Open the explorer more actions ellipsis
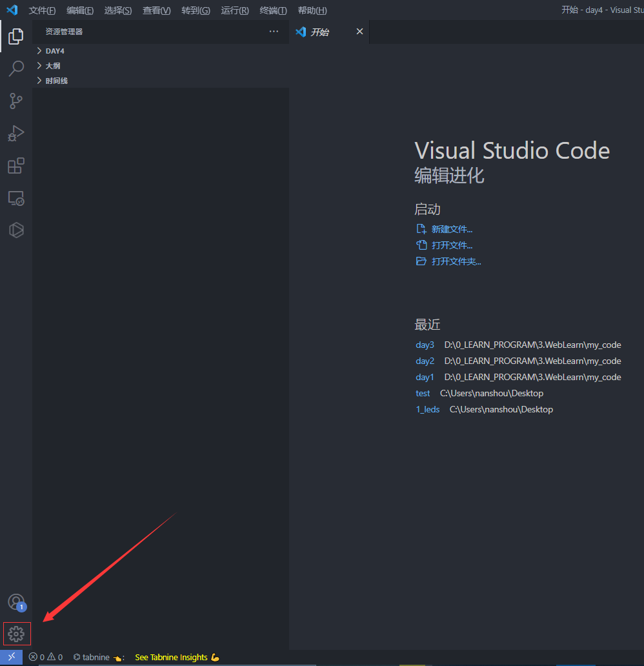644x666 pixels. [274, 32]
